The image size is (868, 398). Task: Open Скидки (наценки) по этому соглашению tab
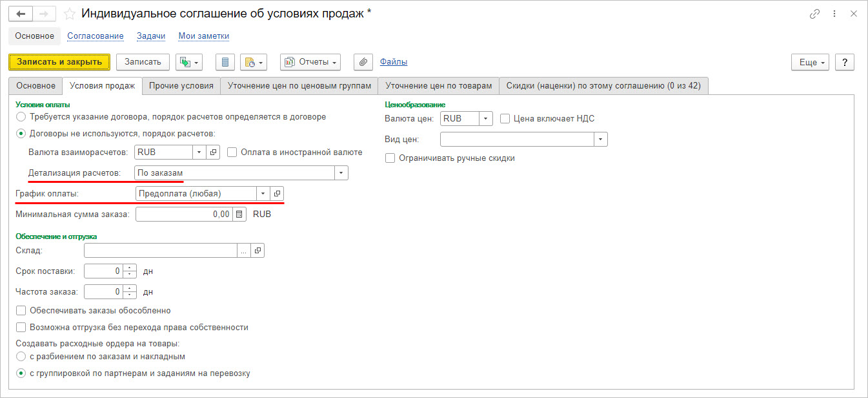603,86
